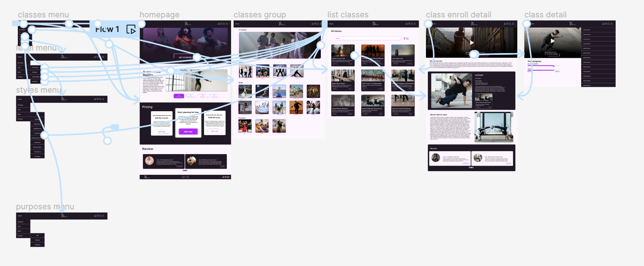Click Join now under $19.99/month plan

point(162,132)
